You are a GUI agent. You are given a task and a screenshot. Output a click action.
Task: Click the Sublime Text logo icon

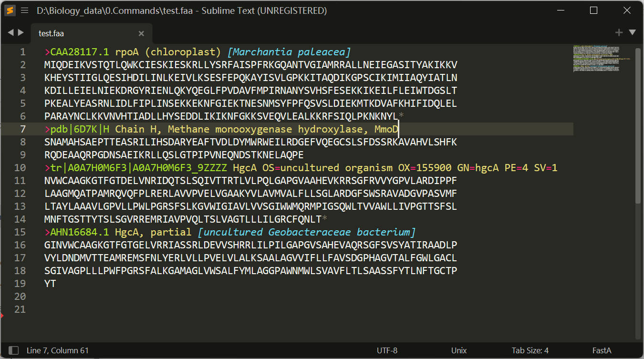click(10, 10)
